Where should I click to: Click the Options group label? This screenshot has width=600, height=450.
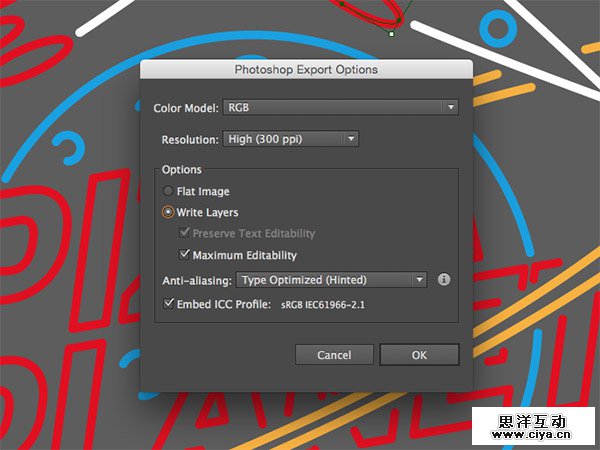click(182, 170)
